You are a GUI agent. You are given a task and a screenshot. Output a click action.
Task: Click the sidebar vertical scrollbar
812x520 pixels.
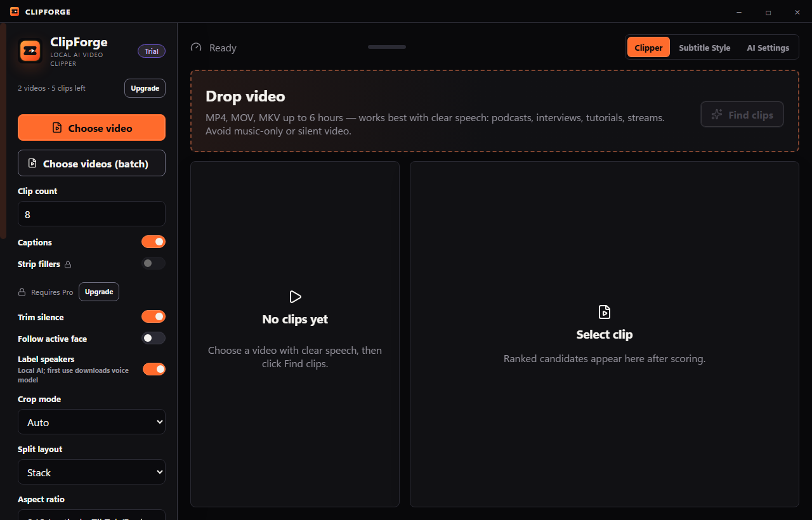coord(3,130)
